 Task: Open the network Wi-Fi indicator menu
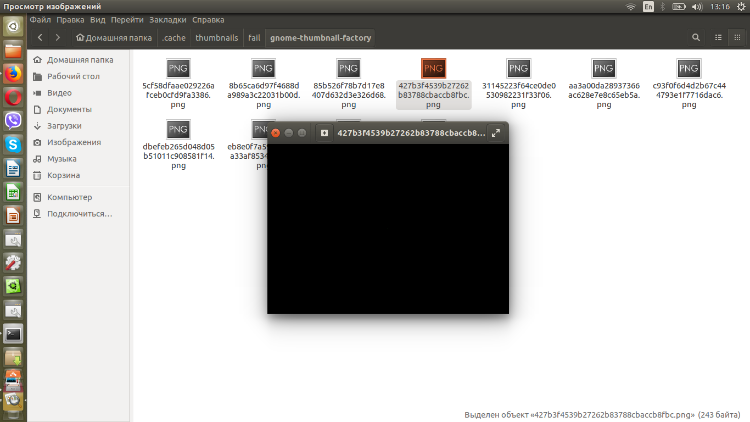click(x=630, y=6)
